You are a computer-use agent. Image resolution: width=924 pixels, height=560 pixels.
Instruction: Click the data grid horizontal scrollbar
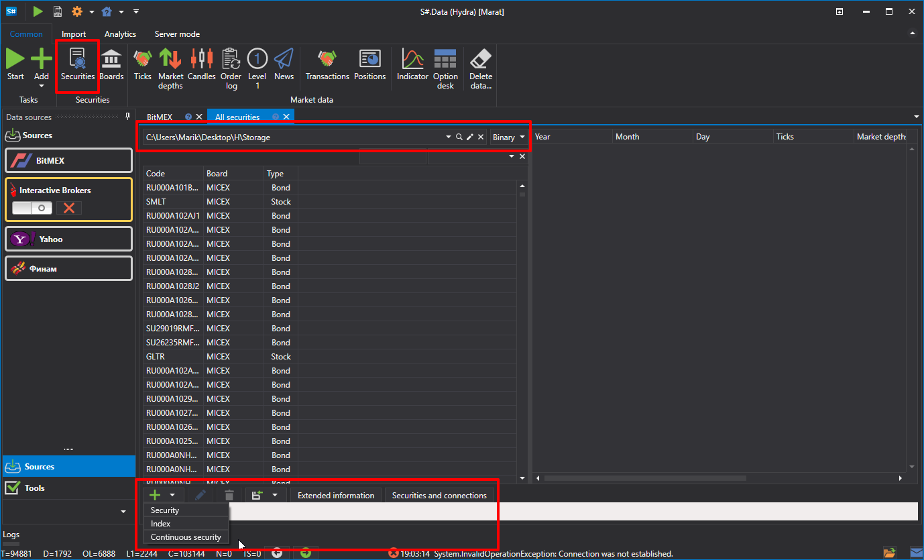pyautogui.click(x=646, y=478)
